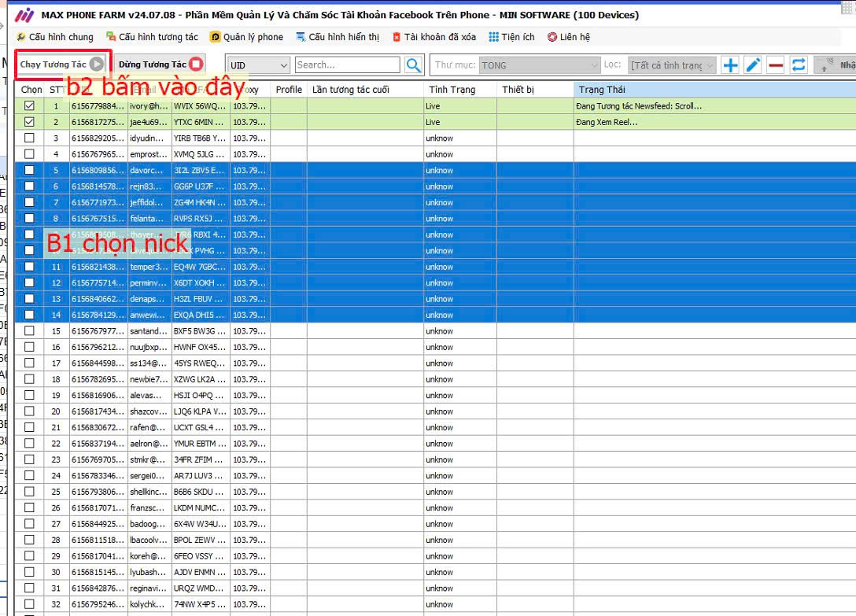856x616 pixels.
Task: Uncheck the checkbox for row 2
Action: click(29, 122)
